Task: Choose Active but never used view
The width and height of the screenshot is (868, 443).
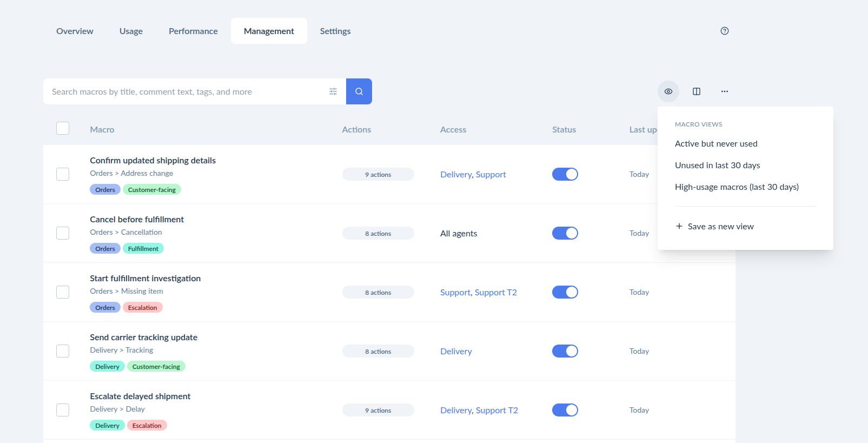Action: (716, 144)
